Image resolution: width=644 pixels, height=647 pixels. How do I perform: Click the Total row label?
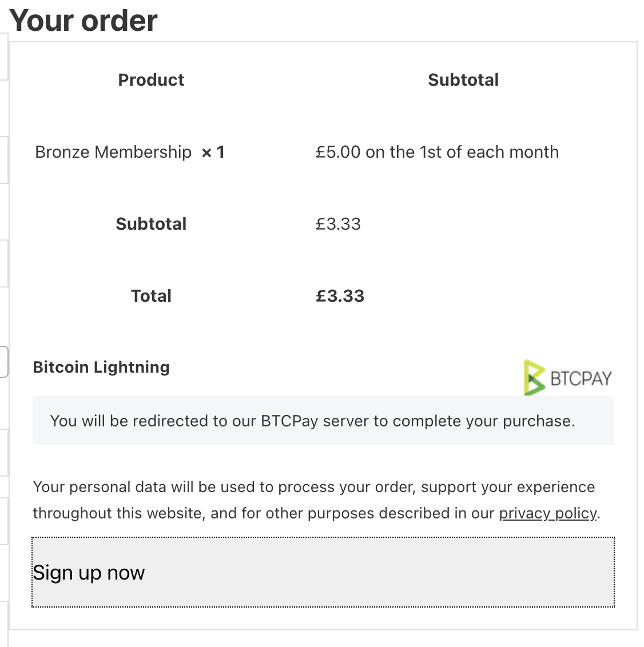[151, 296]
